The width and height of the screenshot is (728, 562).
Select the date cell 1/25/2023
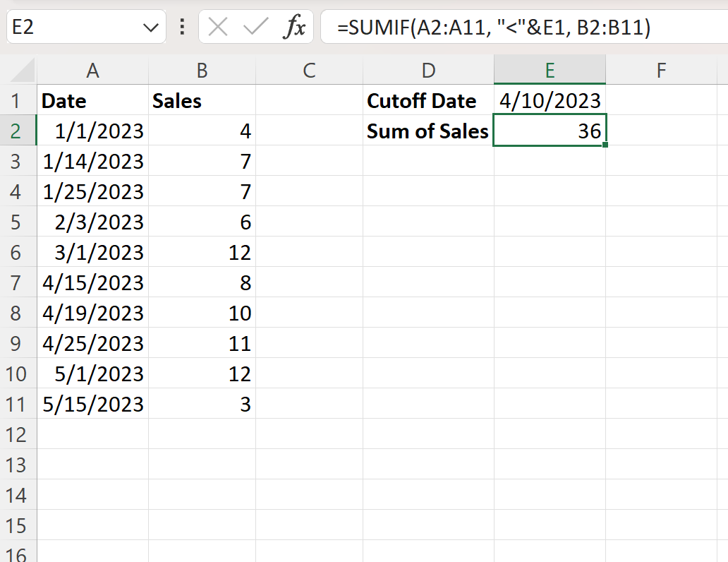coord(93,191)
